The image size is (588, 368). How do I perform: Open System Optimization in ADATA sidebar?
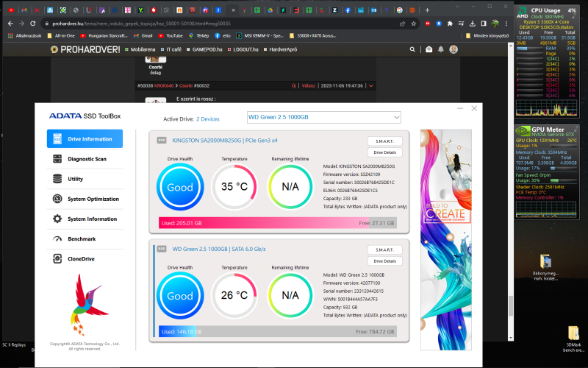85,199
